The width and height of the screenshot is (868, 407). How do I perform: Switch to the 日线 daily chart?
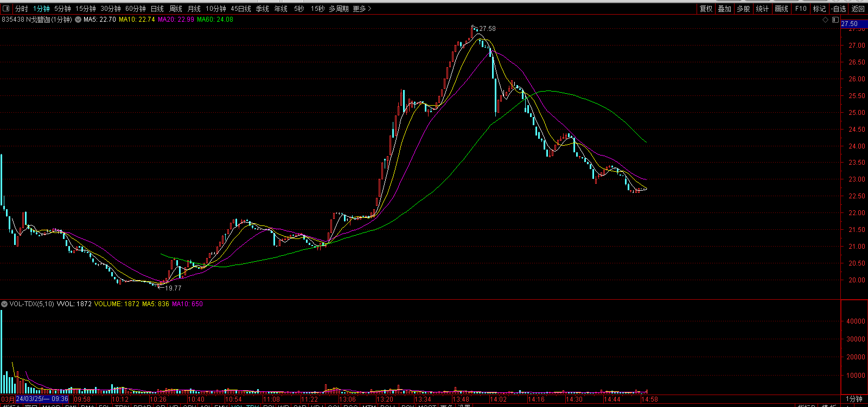[157, 9]
